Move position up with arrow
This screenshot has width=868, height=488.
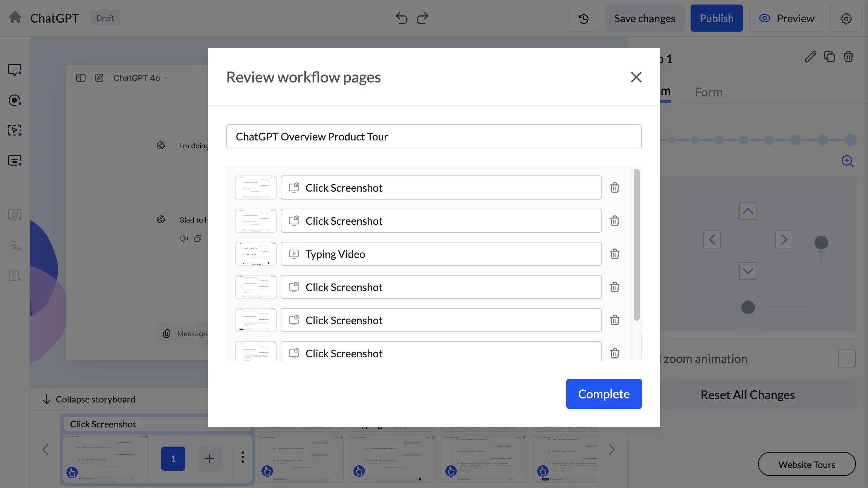(748, 211)
